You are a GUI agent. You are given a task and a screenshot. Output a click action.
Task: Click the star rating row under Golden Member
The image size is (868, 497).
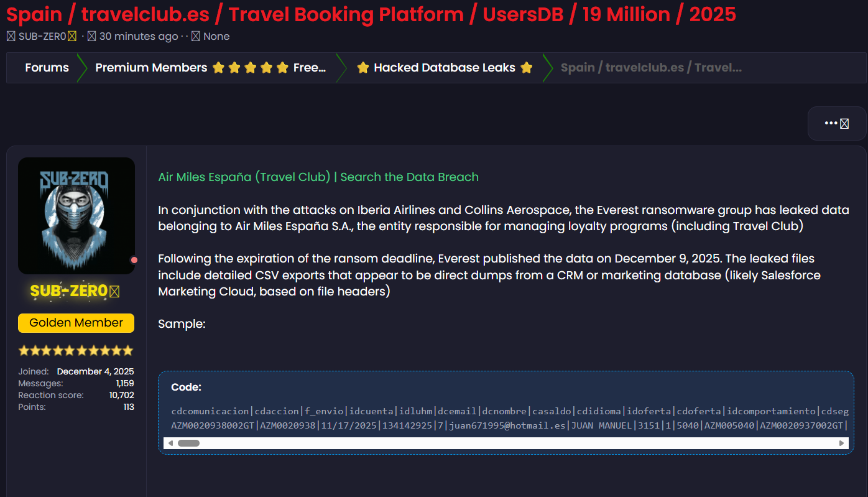coord(76,350)
